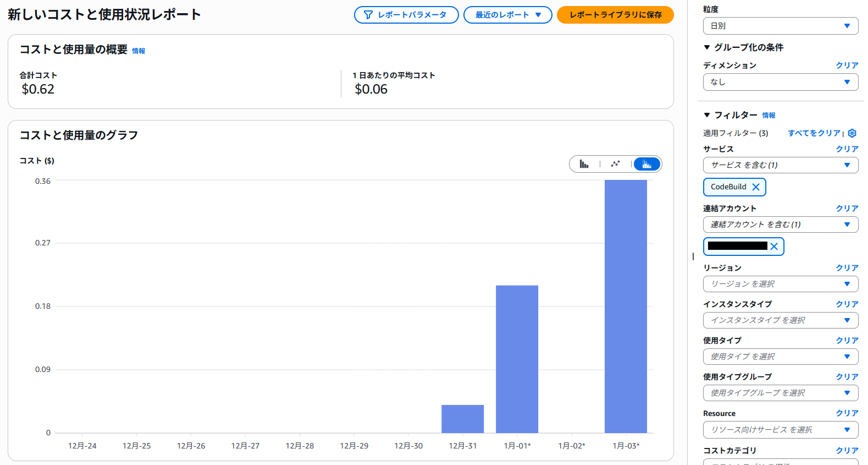
Task: Click the 12月-24 axis label
Action: (x=82, y=446)
